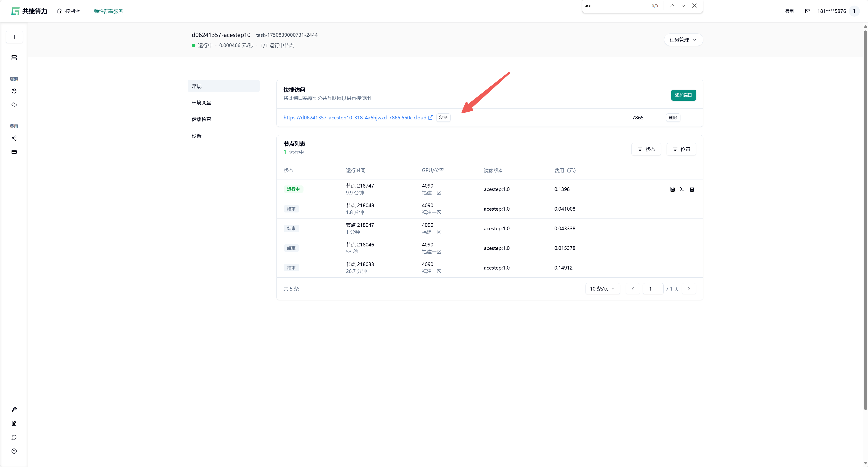Image resolution: width=868 pixels, height=467 pixels.
Task: Click the cube image icon under 资源
Action: point(14,91)
